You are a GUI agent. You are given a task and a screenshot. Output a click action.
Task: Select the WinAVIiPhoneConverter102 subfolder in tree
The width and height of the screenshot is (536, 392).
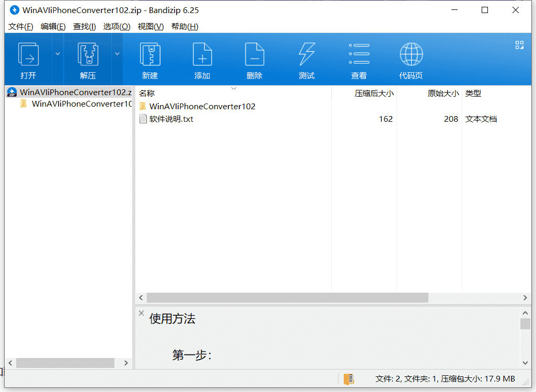(76, 103)
